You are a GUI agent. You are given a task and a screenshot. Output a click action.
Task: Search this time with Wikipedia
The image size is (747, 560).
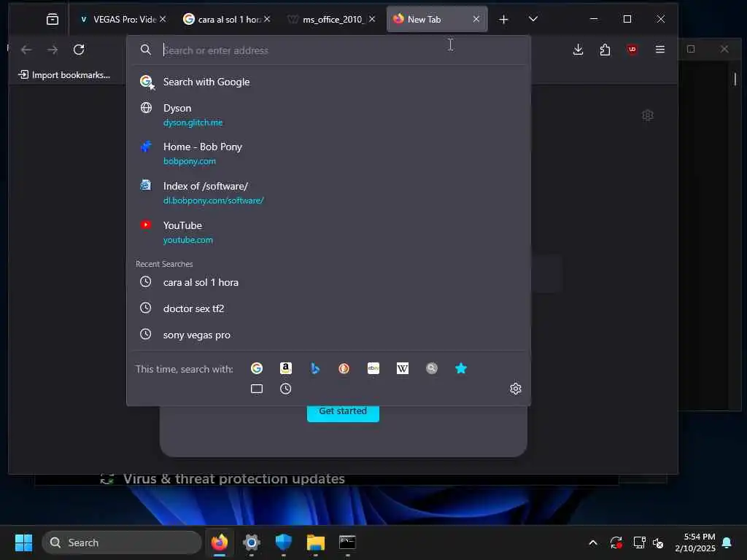(403, 368)
